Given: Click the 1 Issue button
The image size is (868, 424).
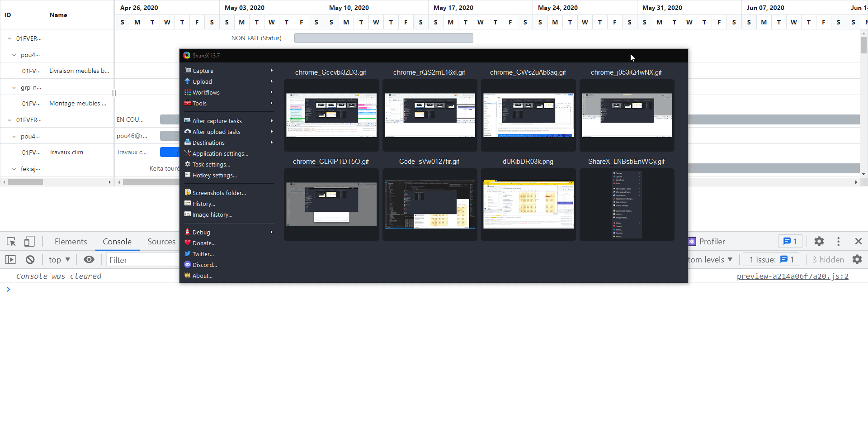Looking at the screenshot, I should pyautogui.click(x=771, y=260).
